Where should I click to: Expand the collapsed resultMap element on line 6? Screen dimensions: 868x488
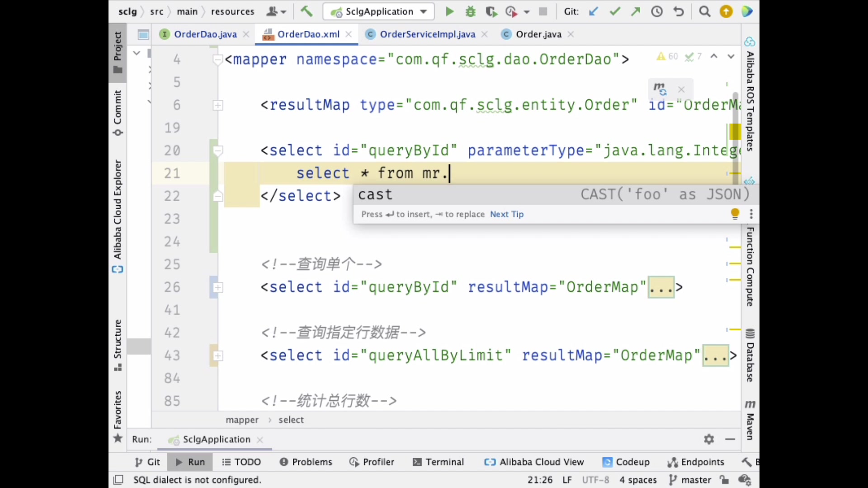click(217, 105)
